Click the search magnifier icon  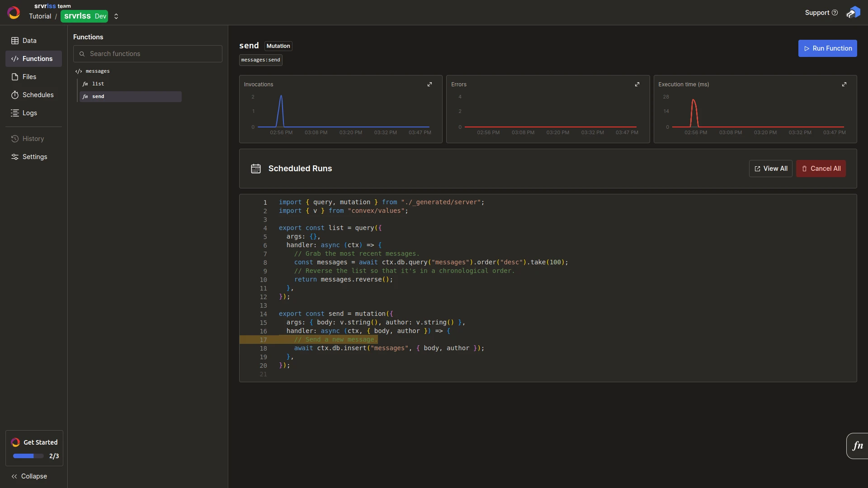[82, 54]
